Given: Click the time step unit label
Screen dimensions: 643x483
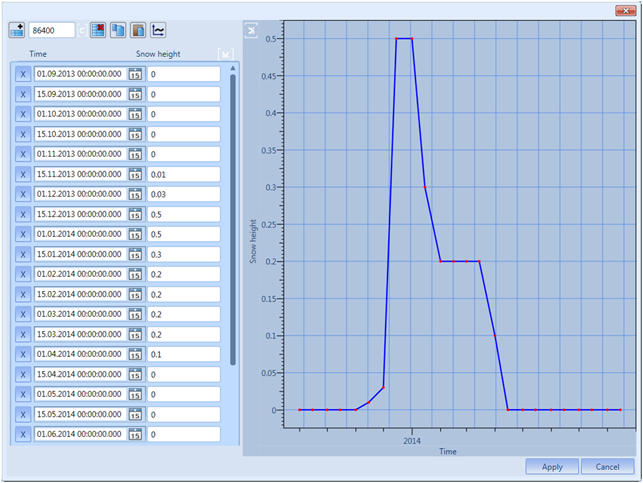Looking at the screenshot, I should [x=82, y=30].
